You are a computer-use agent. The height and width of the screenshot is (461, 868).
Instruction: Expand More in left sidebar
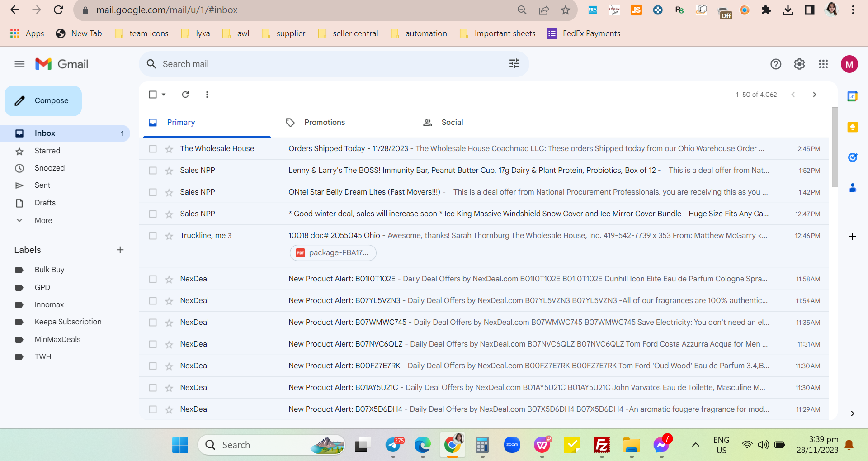[x=43, y=220]
